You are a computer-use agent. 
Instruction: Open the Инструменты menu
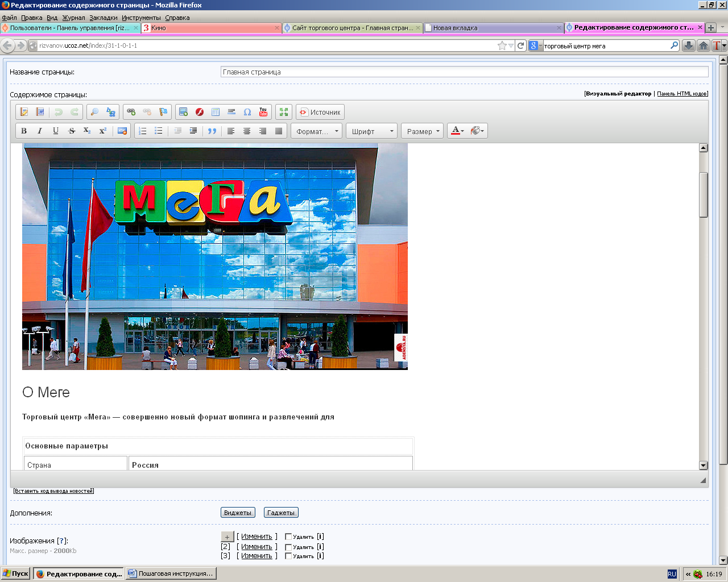pyautogui.click(x=141, y=18)
